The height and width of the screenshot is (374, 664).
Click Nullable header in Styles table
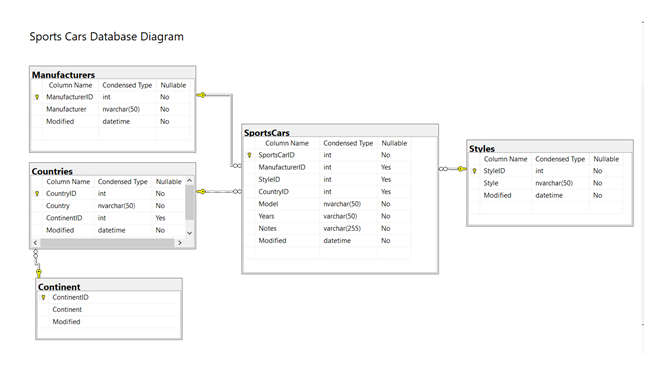click(x=606, y=159)
